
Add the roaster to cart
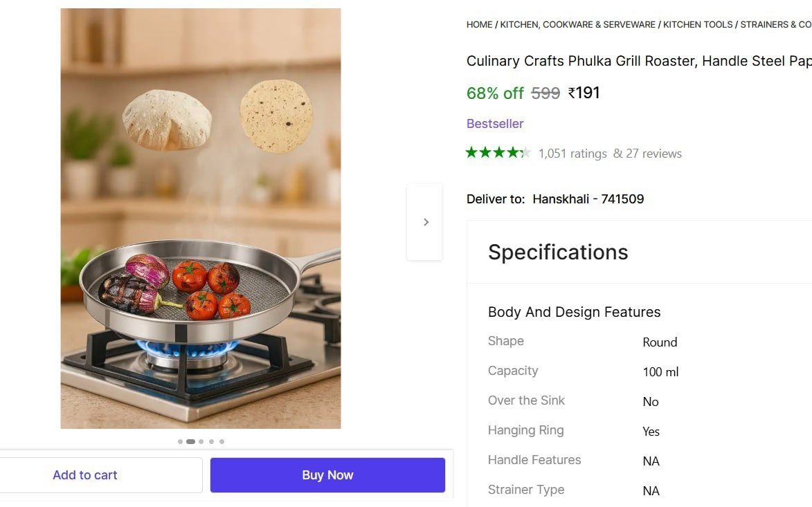85,475
